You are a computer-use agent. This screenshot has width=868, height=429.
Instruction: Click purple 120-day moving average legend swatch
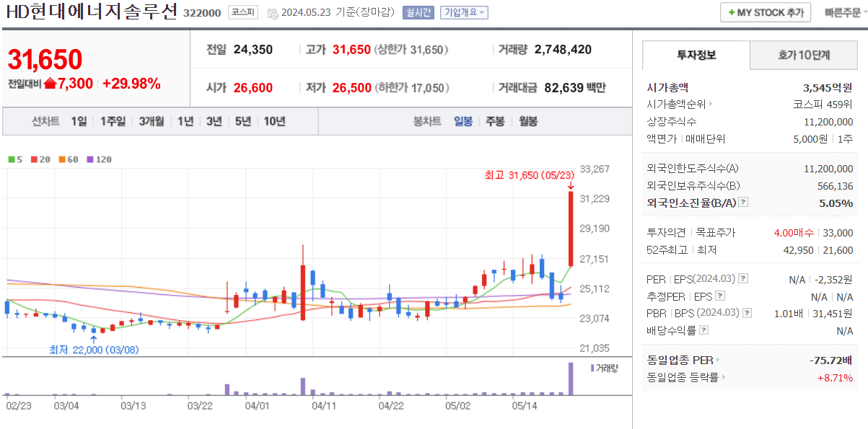tap(90, 159)
